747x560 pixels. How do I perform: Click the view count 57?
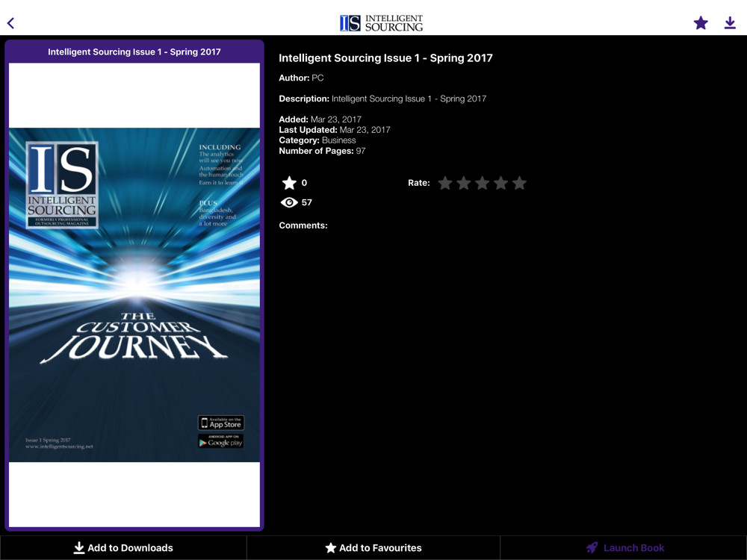pos(307,202)
